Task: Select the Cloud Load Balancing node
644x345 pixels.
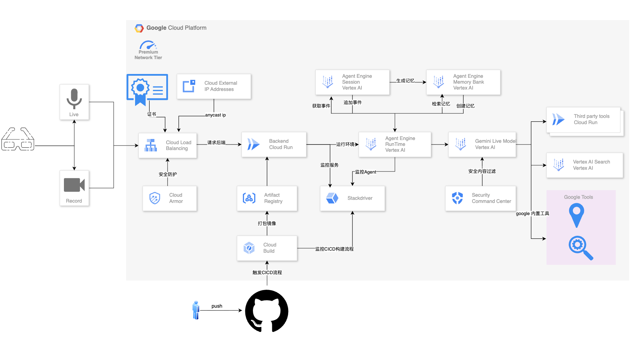Action: point(168,146)
